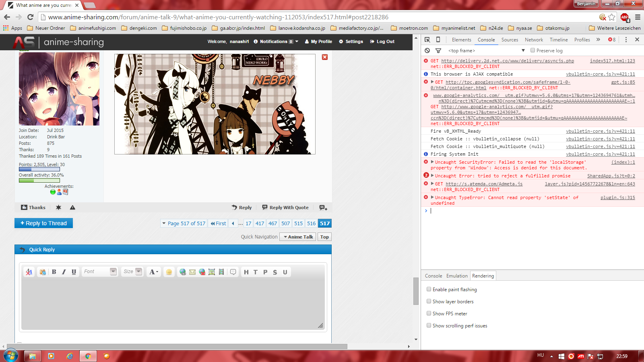The height and width of the screenshot is (362, 644).
Task: Click the poster's avatar image
Action: pos(59,89)
